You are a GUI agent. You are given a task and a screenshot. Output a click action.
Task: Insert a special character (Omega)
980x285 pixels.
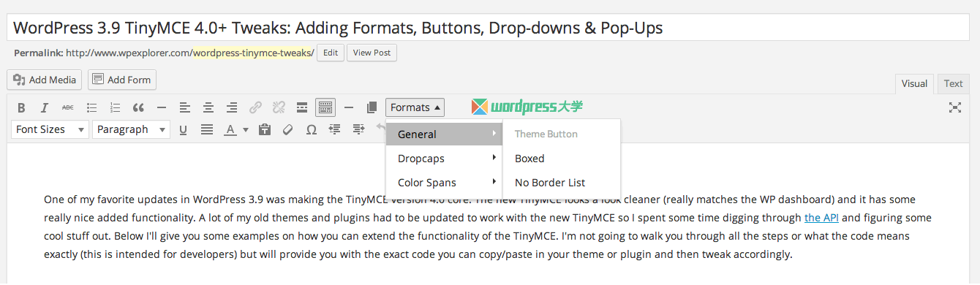click(x=312, y=129)
